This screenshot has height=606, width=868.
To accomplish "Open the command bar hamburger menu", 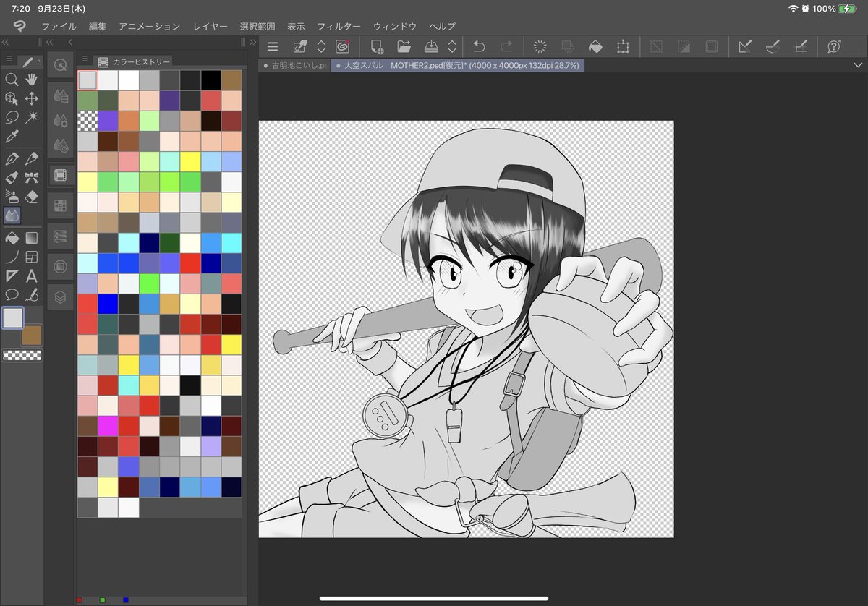I will coord(273,47).
